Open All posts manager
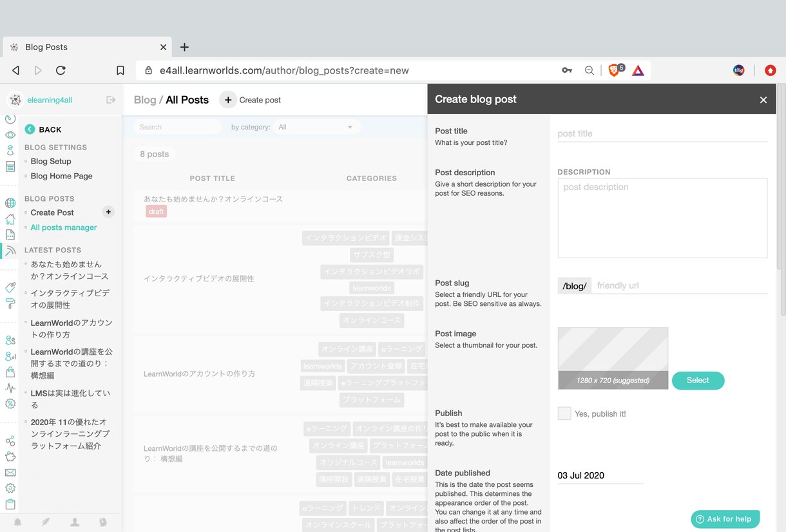 (64, 227)
